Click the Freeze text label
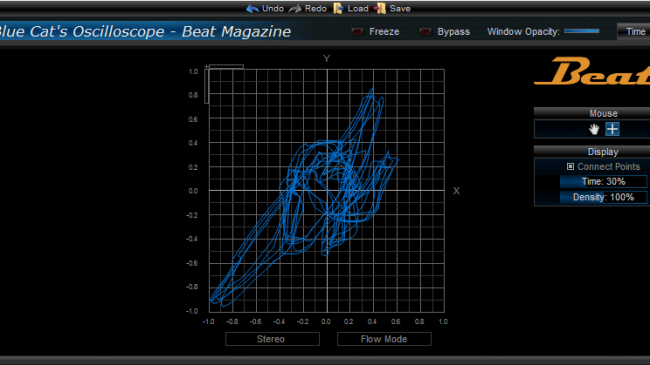Screen dimensions: 650x365 (x=384, y=32)
